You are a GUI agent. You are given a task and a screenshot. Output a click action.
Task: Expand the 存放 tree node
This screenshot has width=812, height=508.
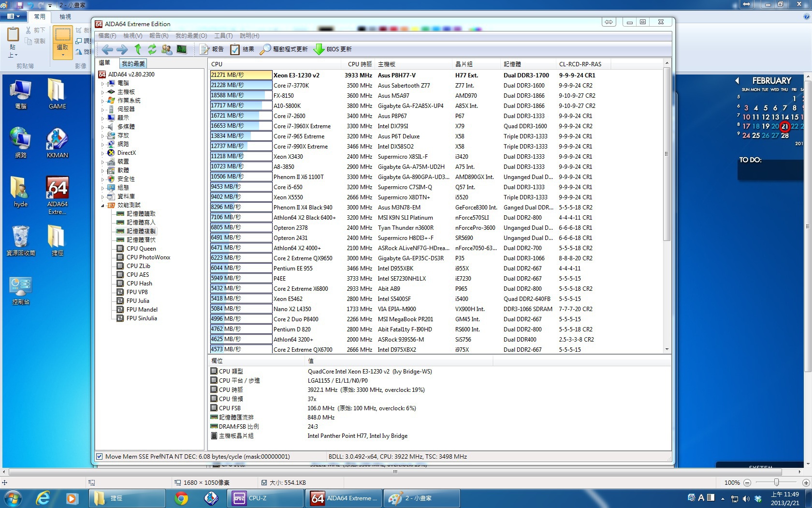point(102,135)
